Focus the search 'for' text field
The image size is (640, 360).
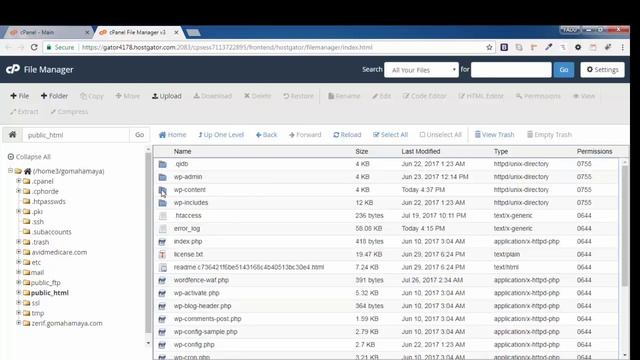(511, 70)
